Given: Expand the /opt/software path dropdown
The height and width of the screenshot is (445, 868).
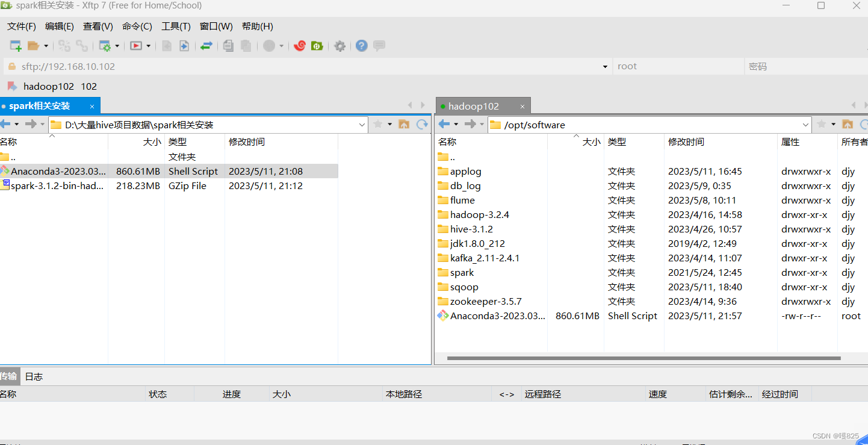Looking at the screenshot, I should (x=806, y=125).
